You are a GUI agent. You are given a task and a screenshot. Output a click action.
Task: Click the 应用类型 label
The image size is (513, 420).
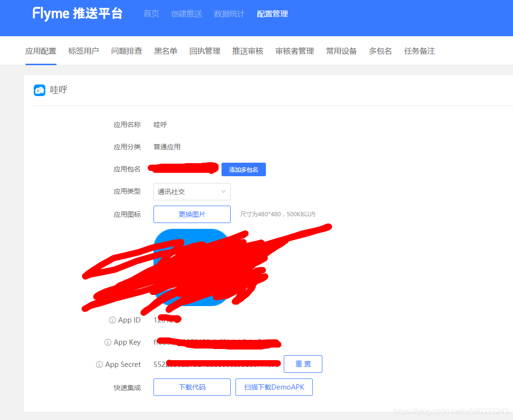click(x=127, y=192)
